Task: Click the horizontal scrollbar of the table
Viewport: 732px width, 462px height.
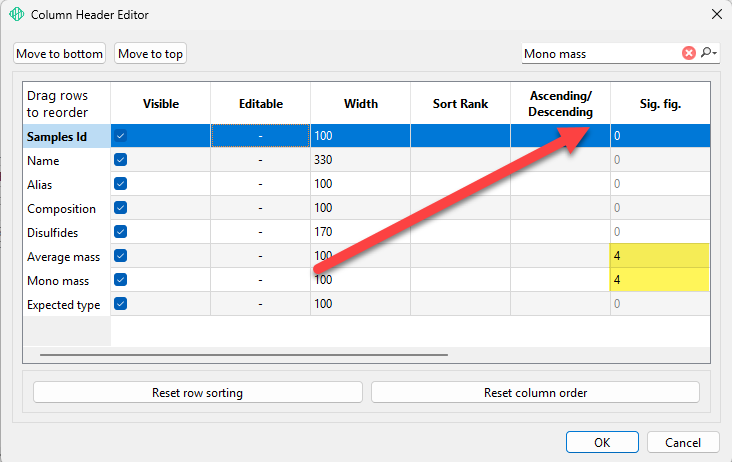Action: click(244, 355)
